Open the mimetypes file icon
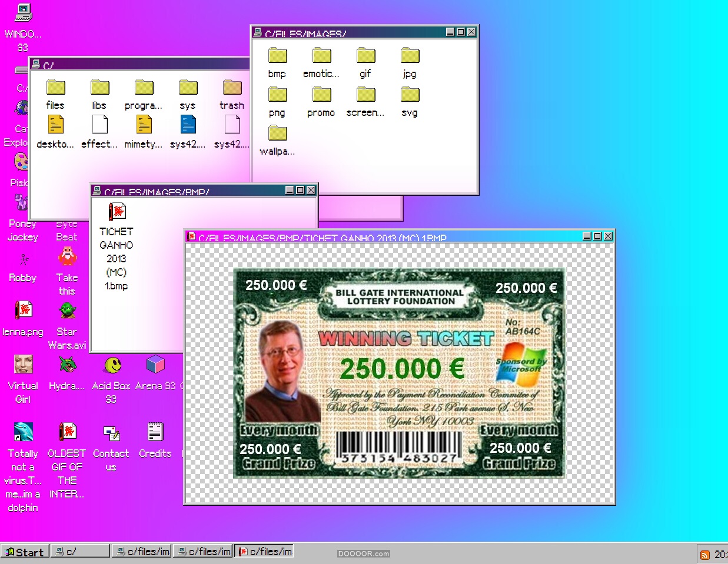Viewport: 728px width, 564px height. coord(144,124)
